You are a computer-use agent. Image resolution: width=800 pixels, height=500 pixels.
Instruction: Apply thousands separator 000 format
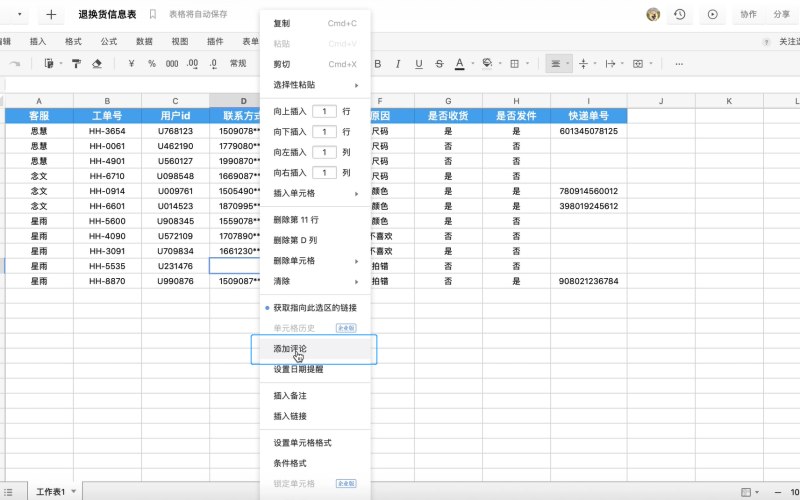pyautogui.click(x=172, y=64)
